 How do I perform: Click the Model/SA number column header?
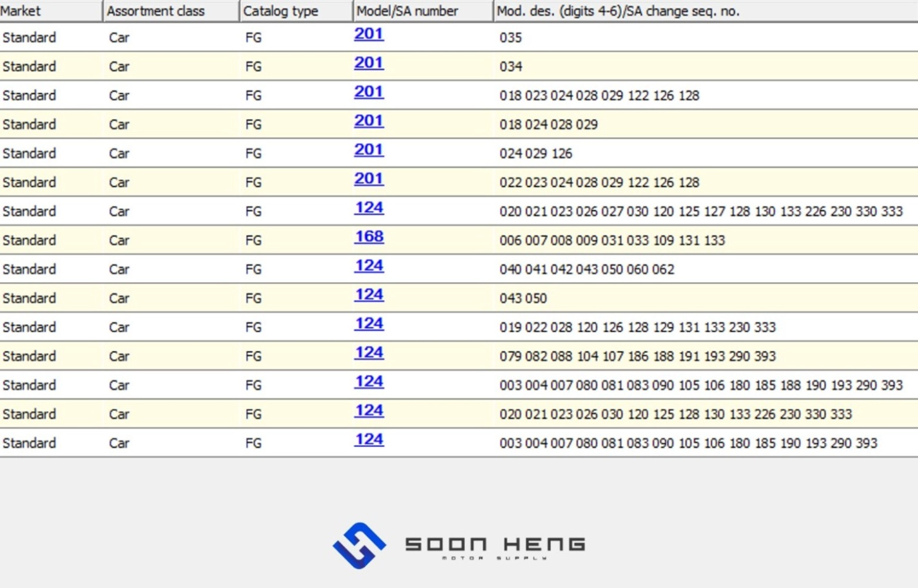423,11
